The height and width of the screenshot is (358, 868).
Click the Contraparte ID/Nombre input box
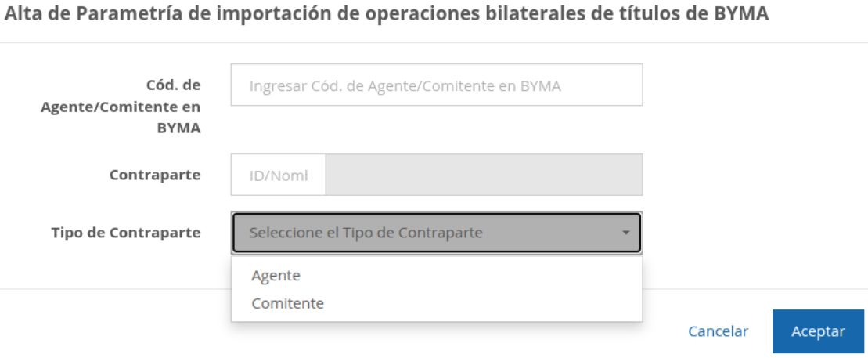278,175
